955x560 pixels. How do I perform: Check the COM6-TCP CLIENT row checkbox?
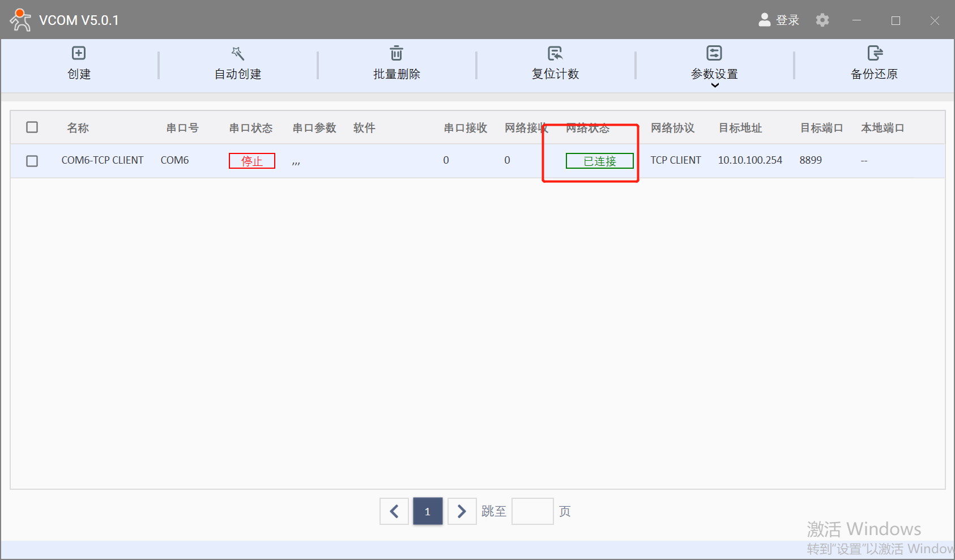pos(32,161)
